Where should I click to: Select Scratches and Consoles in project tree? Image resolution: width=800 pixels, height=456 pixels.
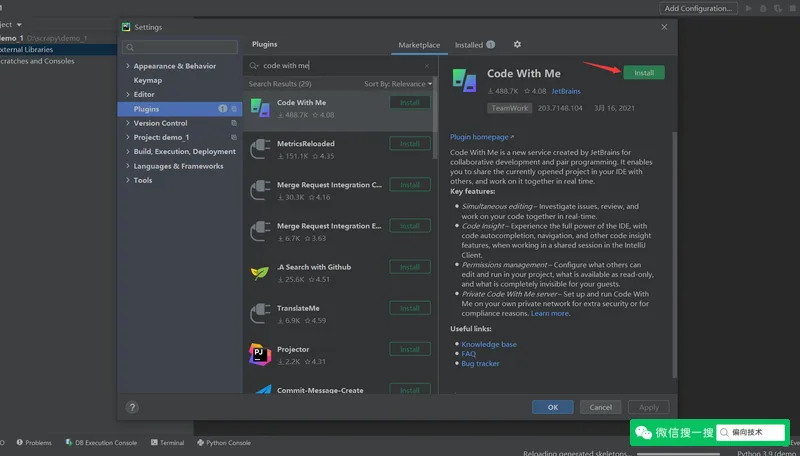[x=37, y=61]
